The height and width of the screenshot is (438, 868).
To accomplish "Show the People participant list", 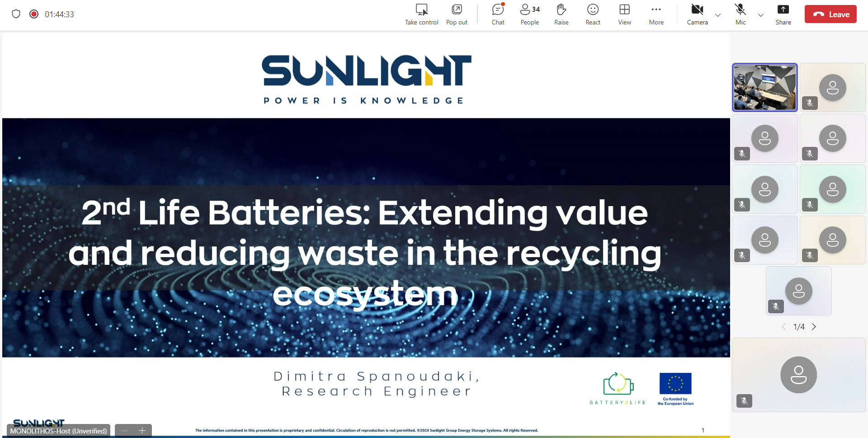I will pyautogui.click(x=529, y=14).
